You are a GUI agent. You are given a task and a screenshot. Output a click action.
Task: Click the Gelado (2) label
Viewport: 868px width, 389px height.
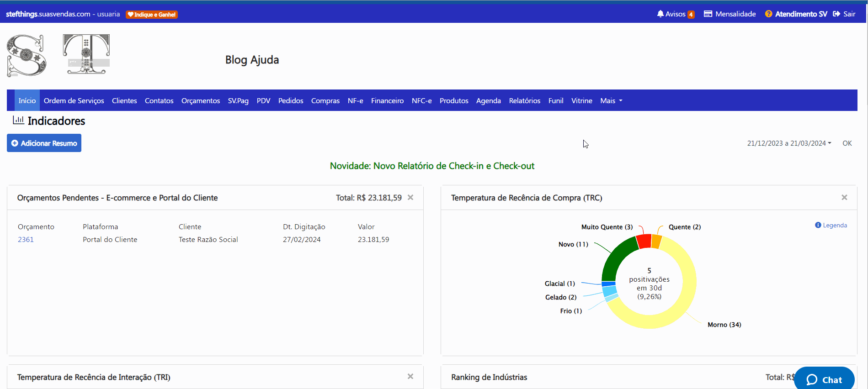coord(561,297)
